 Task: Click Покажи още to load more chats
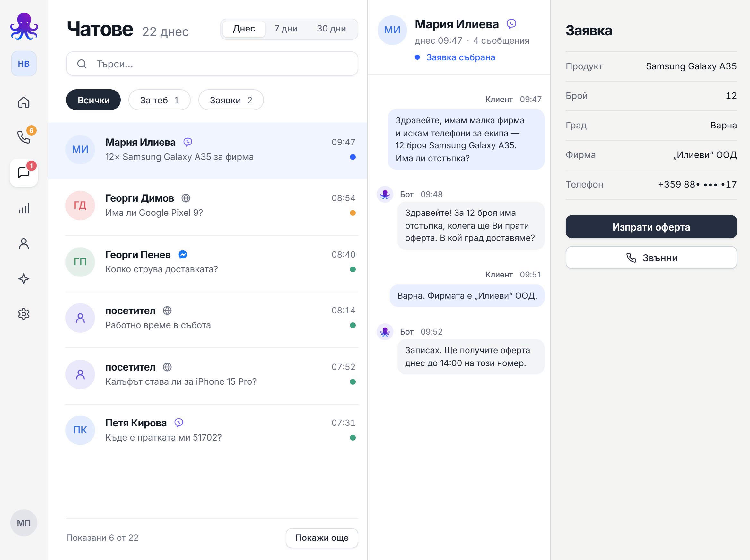click(x=322, y=538)
